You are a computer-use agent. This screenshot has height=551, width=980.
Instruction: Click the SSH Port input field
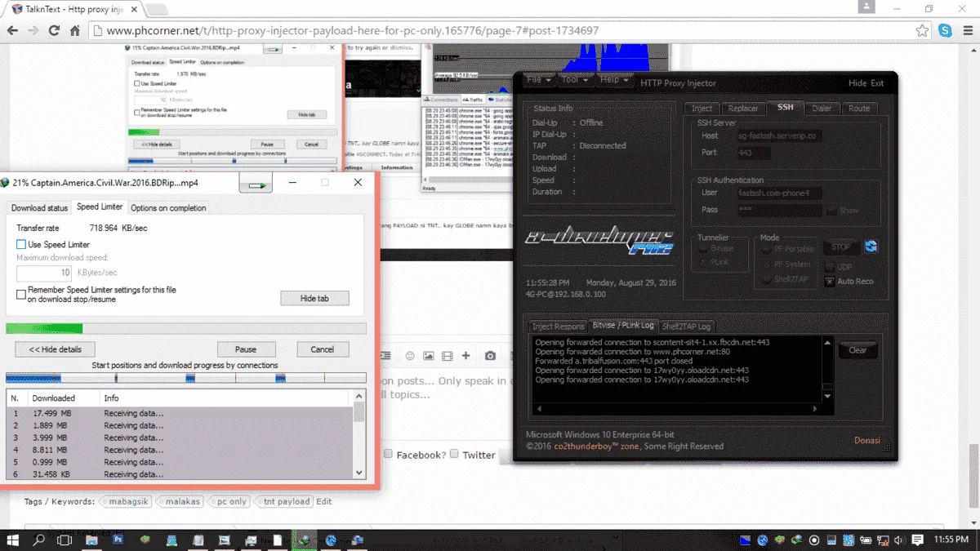pos(755,153)
